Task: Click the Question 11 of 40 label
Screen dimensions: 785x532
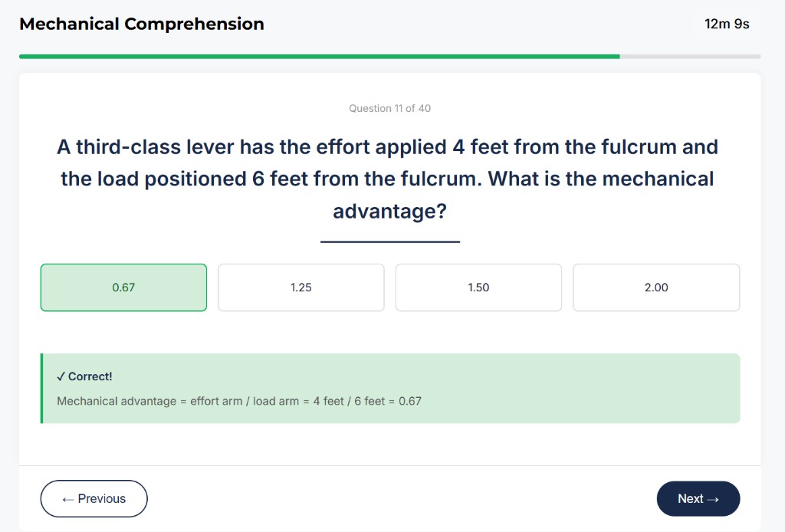Action: 389,108
